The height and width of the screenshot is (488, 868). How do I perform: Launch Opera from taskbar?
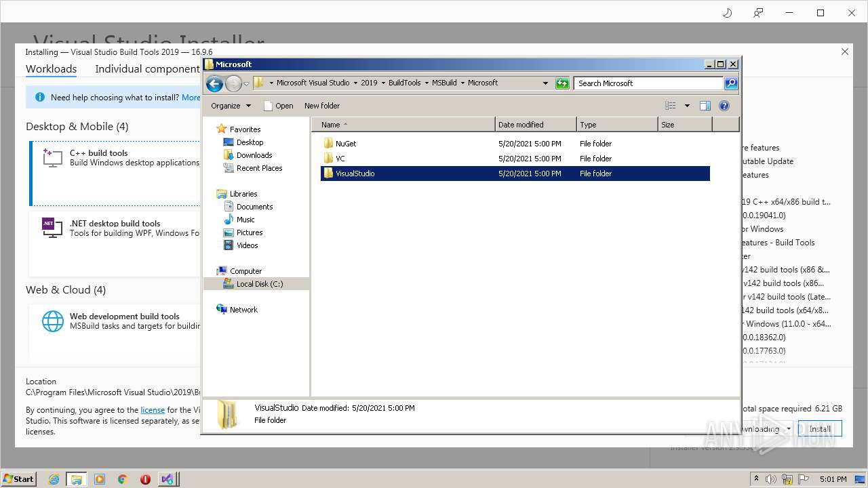[145, 479]
